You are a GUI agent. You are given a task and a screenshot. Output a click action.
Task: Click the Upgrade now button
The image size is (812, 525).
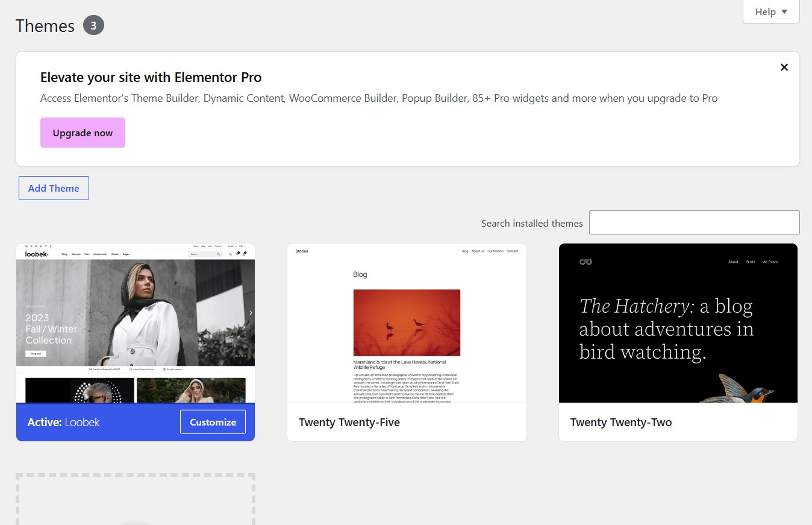pyautogui.click(x=83, y=133)
